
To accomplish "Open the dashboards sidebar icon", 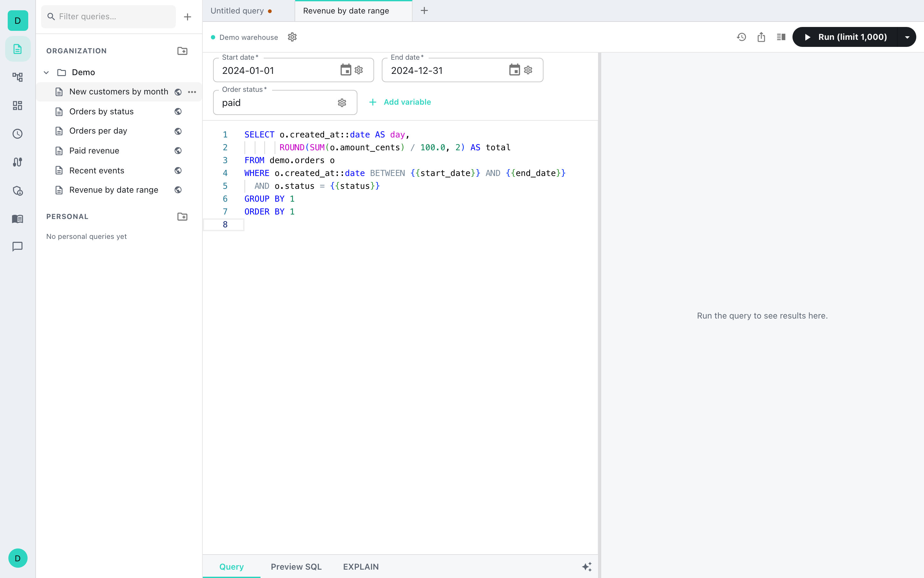I will point(18,106).
